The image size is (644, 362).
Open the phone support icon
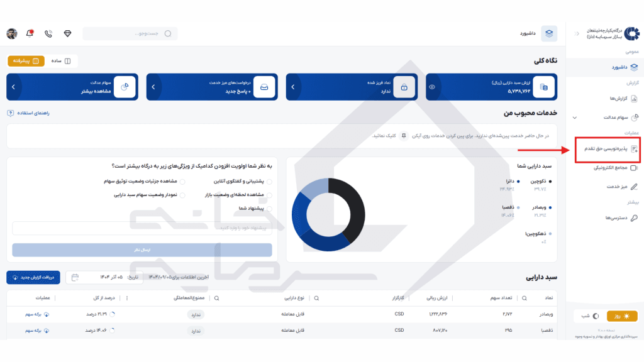click(x=48, y=33)
